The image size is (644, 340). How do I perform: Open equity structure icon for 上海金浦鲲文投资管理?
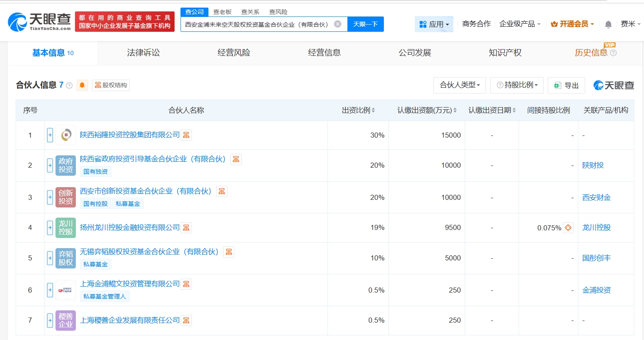(x=186, y=284)
